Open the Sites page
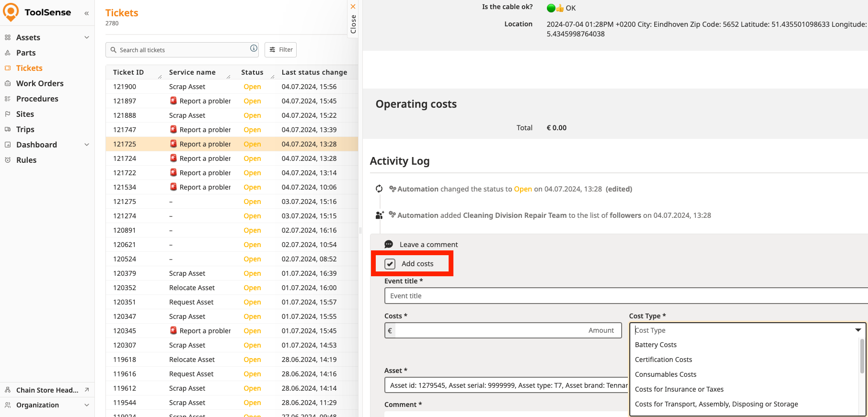 click(x=25, y=114)
